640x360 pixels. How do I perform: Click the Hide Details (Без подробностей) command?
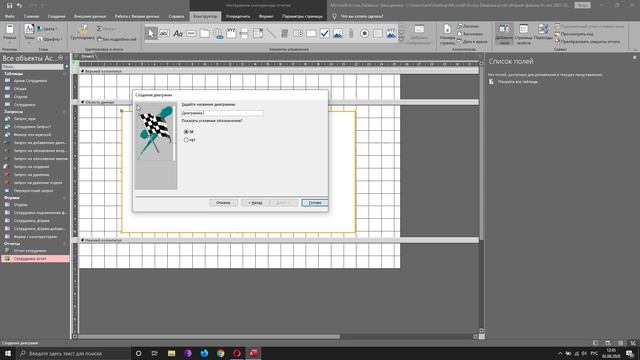(x=117, y=39)
